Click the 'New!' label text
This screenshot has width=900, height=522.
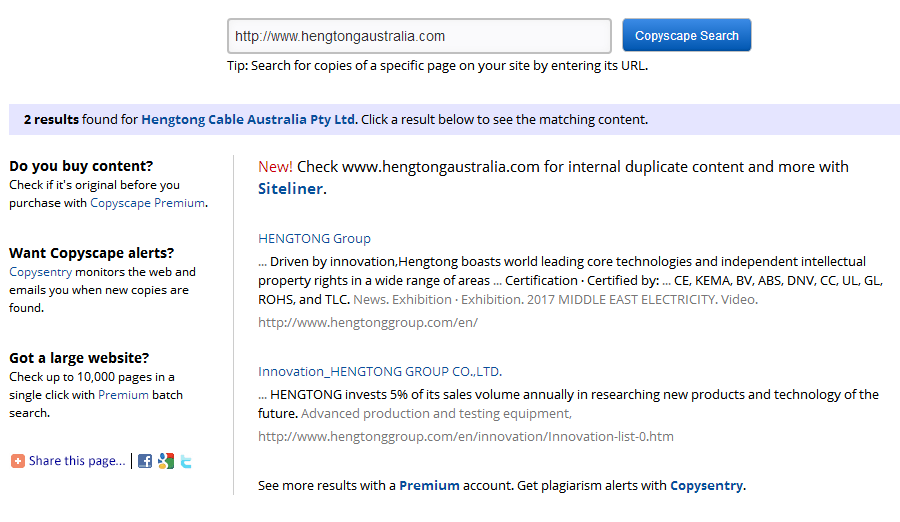(x=275, y=167)
